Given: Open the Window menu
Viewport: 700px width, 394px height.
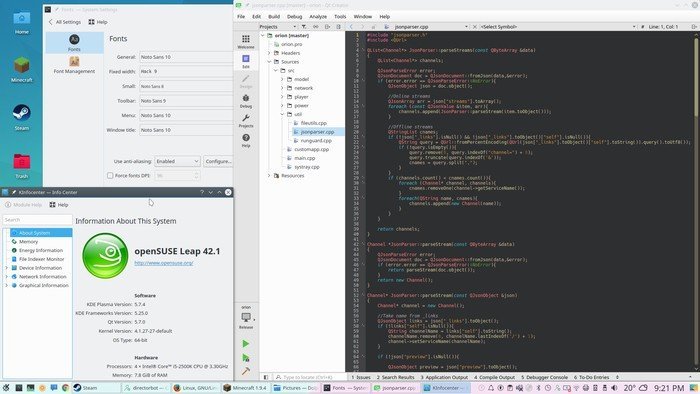Looking at the screenshot, I should [362, 17].
